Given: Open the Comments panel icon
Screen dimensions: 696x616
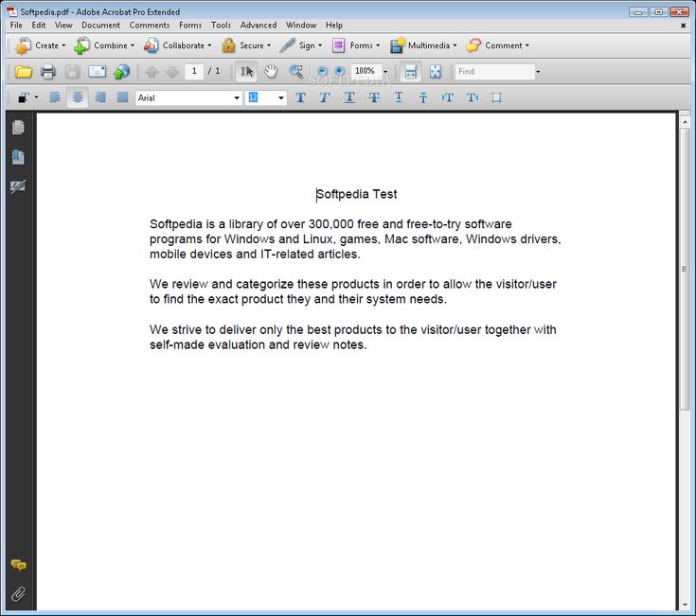Looking at the screenshot, I should coord(18,565).
